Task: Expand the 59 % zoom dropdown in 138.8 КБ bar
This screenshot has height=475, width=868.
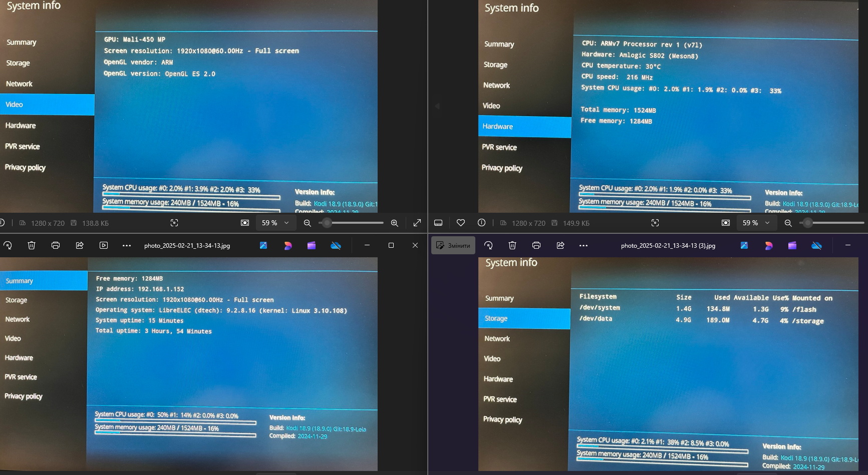Action: [286, 223]
